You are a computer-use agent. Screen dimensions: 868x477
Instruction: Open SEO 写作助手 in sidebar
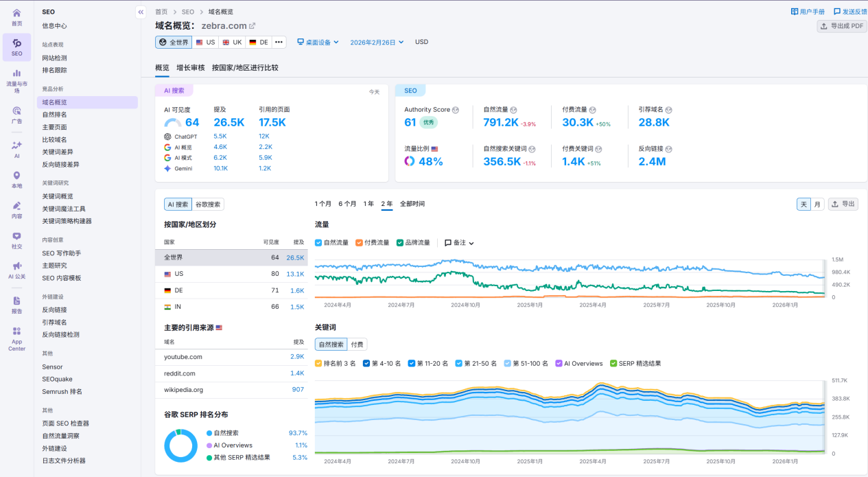point(62,253)
